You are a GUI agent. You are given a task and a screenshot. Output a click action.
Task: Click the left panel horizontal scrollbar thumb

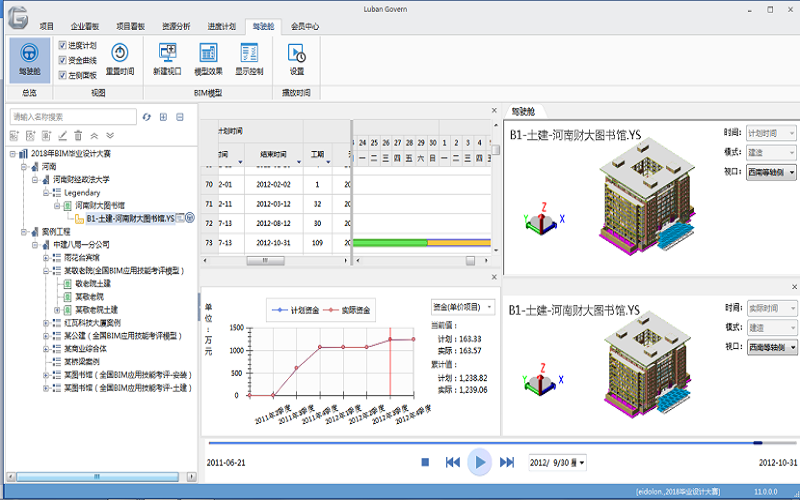click(x=97, y=477)
